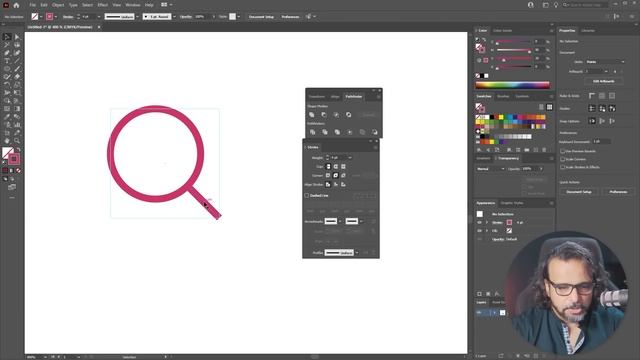Select the Type tool
Screen dimensions: 640x360
click(7, 61)
